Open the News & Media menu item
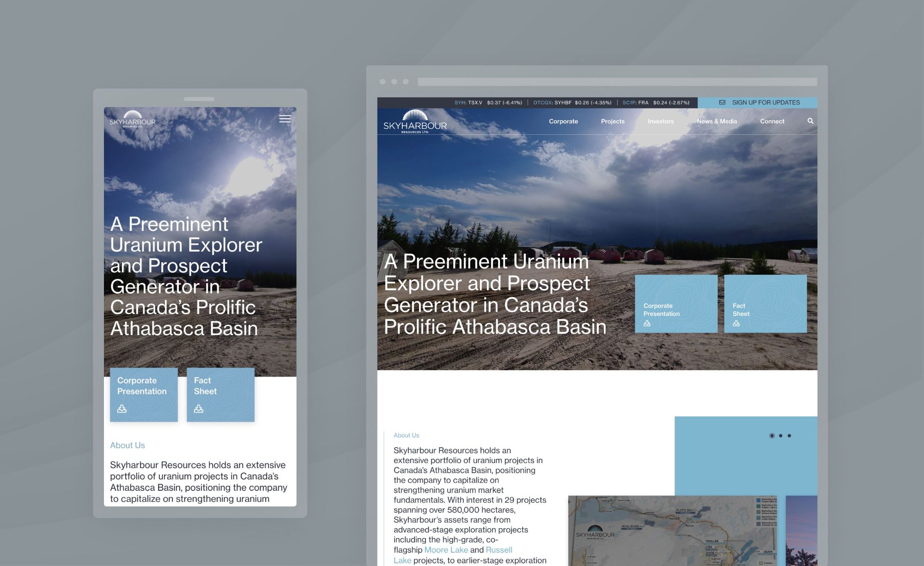 (x=717, y=121)
